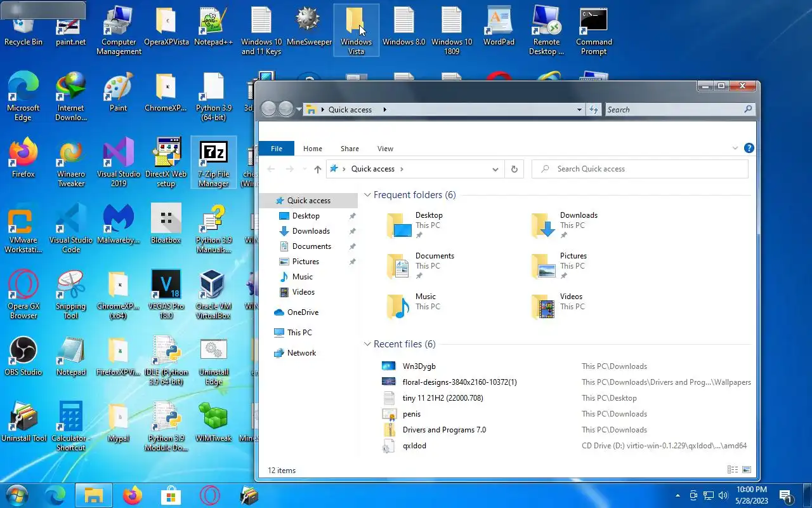Open Command Prompt desktop shortcut
The height and width of the screenshot is (508, 812).
pyautogui.click(x=594, y=31)
